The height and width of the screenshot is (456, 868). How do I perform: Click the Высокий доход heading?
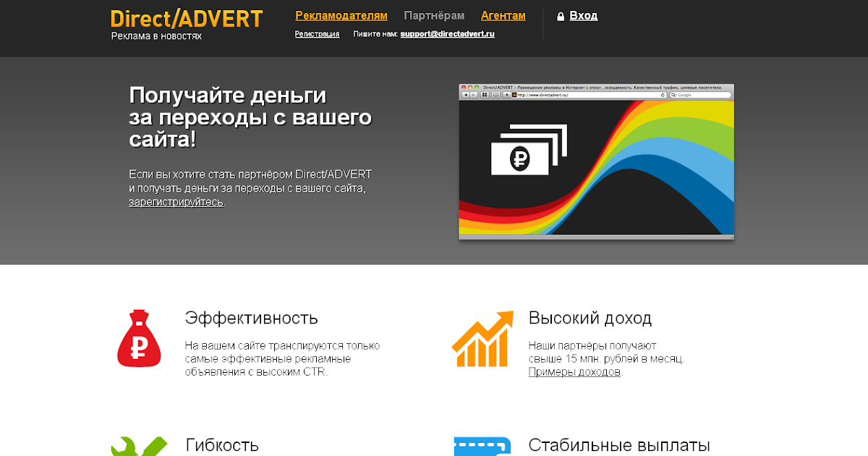tap(590, 318)
